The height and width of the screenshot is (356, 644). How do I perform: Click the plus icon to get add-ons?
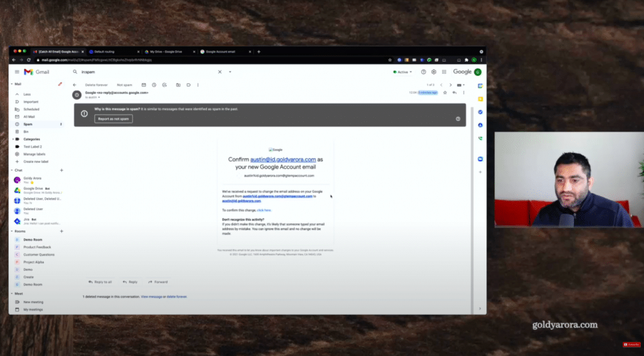pyautogui.click(x=480, y=172)
